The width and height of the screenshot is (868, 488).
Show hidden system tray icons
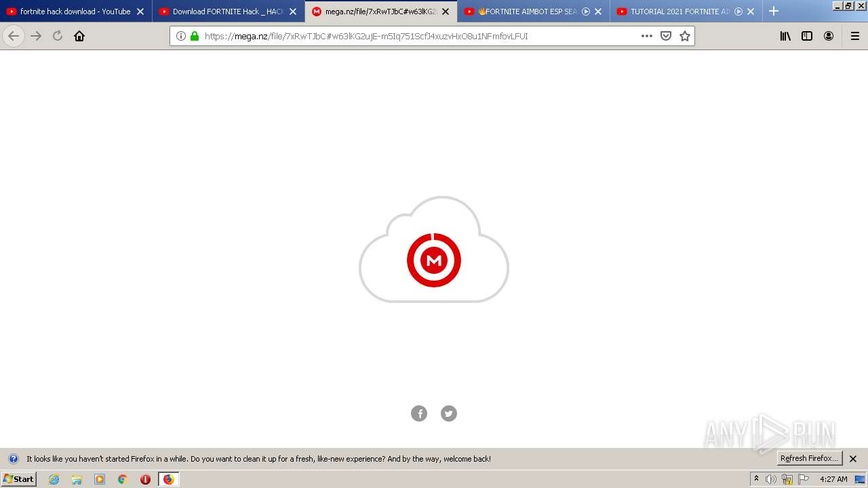[x=757, y=479]
